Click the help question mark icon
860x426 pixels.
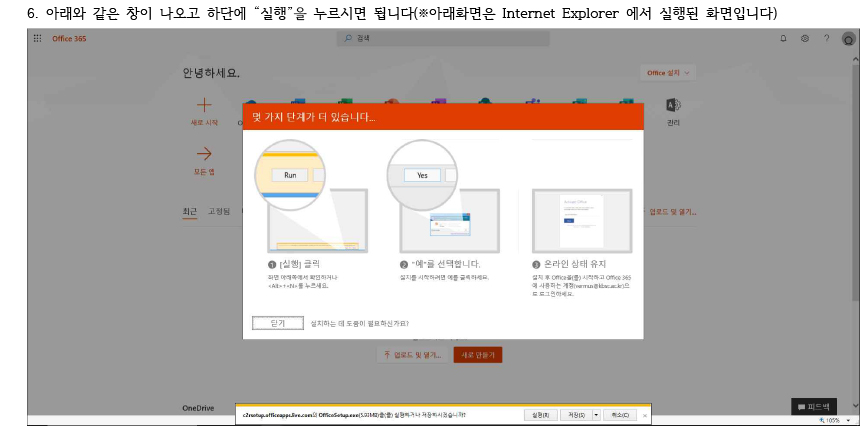point(827,38)
